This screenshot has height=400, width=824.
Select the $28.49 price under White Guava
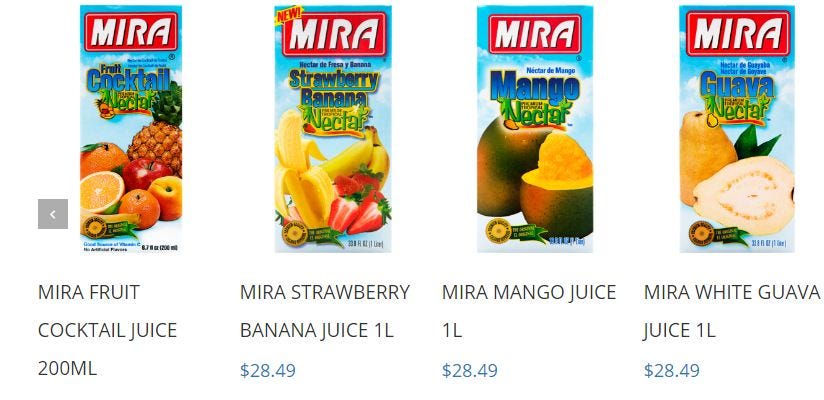pyautogui.click(x=671, y=371)
